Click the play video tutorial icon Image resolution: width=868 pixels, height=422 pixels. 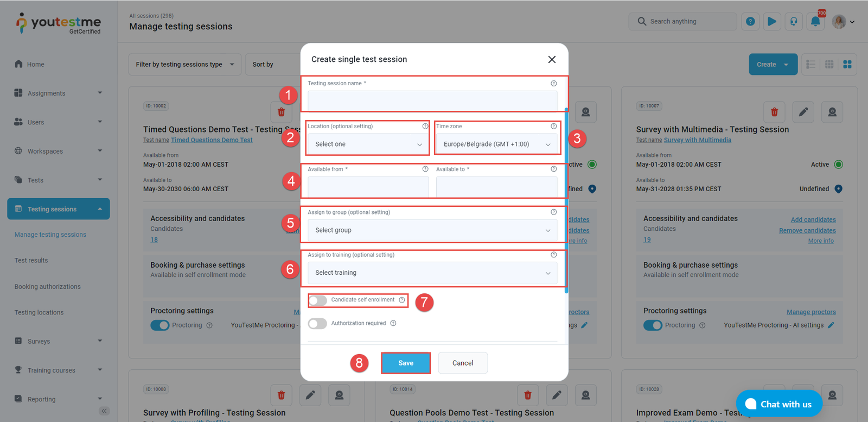coord(772,22)
